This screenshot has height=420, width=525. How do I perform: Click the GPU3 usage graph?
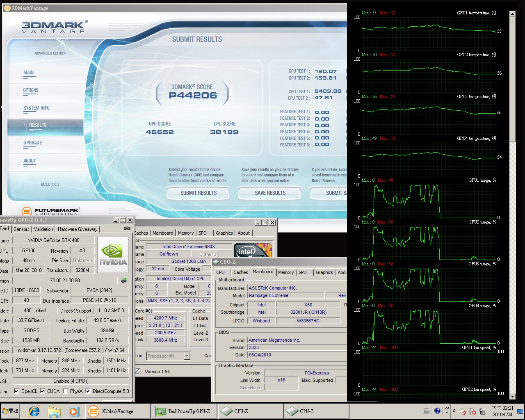tap(428, 285)
